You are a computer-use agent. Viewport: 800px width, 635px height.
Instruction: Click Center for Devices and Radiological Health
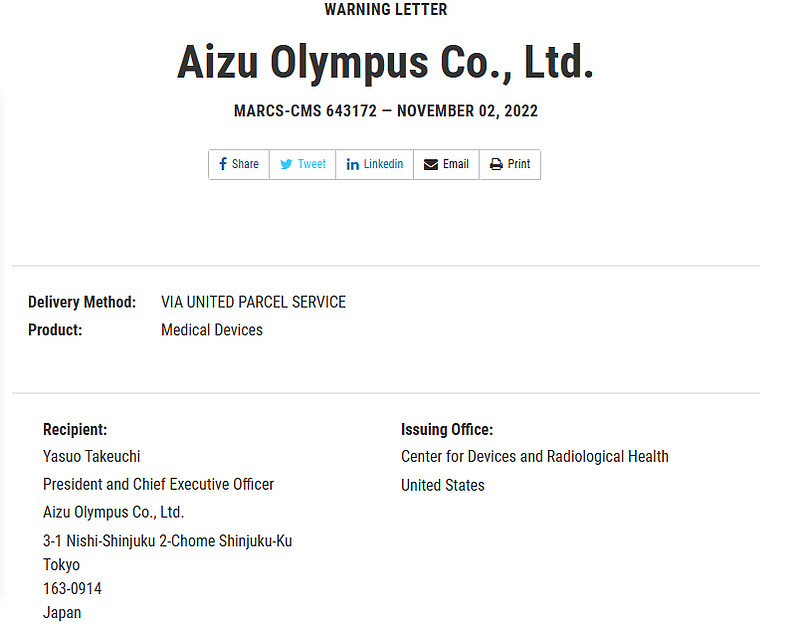pyautogui.click(x=535, y=456)
